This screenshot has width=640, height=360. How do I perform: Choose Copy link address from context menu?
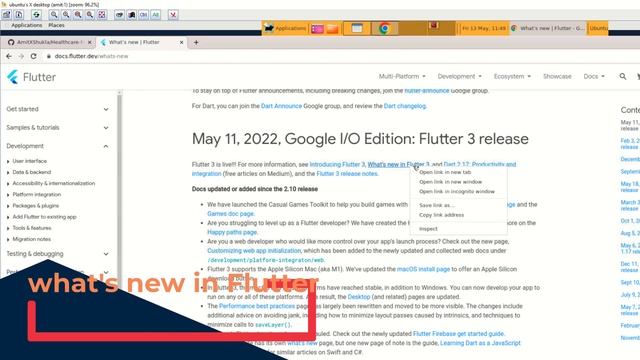[458, 215]
